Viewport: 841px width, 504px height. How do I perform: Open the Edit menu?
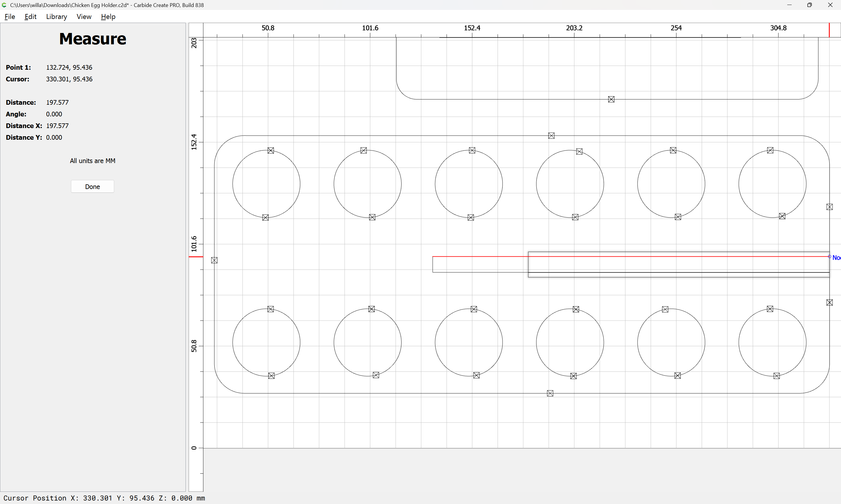30,17
